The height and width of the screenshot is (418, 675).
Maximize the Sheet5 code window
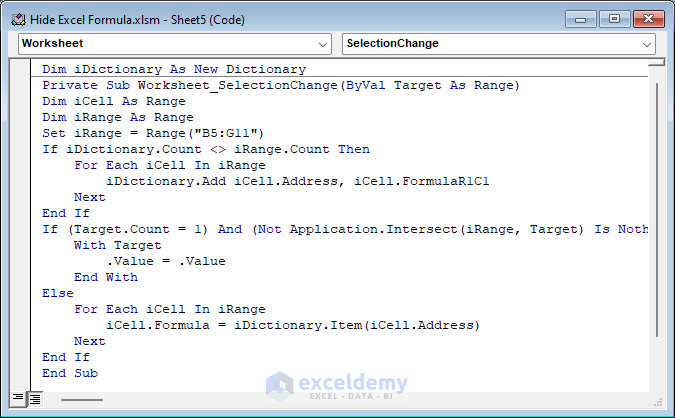coord(614,18)
